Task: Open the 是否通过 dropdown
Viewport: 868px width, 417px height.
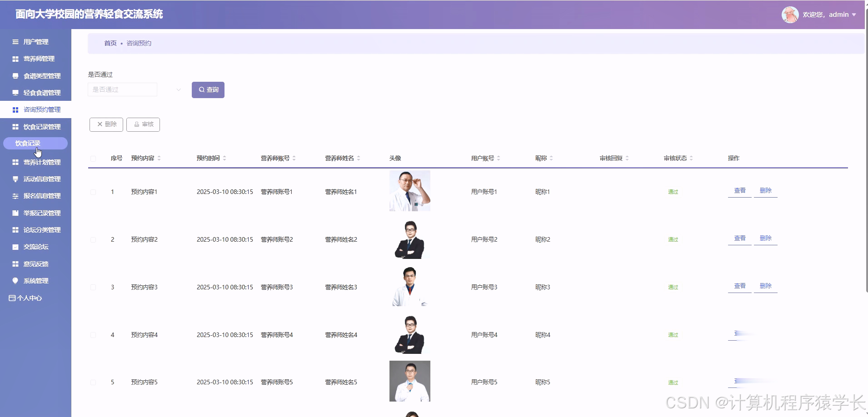Action: point(136,89)
